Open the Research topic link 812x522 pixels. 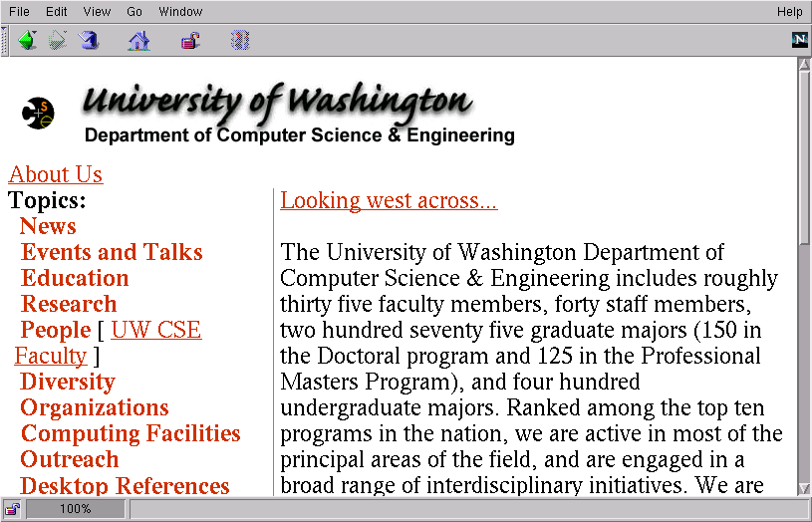tap(69, 304)
